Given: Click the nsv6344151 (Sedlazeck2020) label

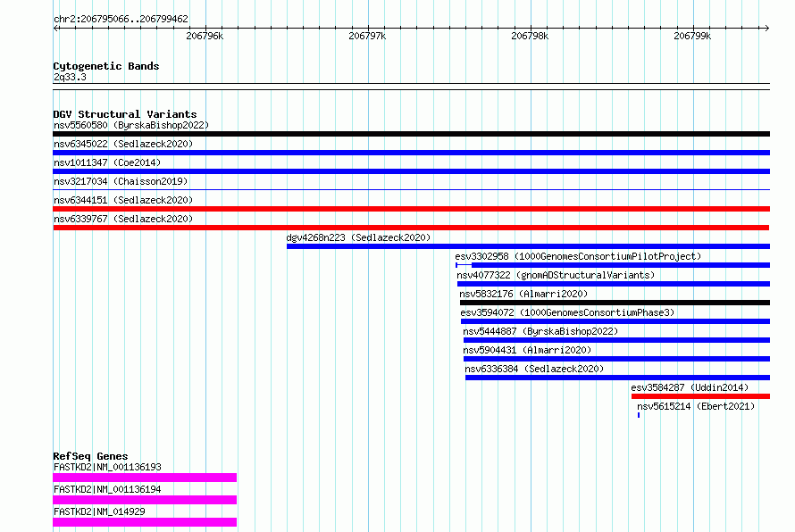Looking at the screenshot, I should point(123,200).
